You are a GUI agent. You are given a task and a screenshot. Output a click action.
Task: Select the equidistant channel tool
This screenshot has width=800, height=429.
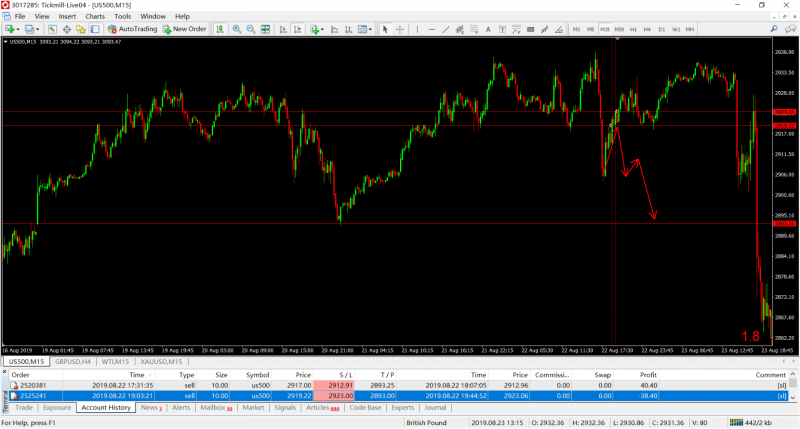(x=460, y=29)
